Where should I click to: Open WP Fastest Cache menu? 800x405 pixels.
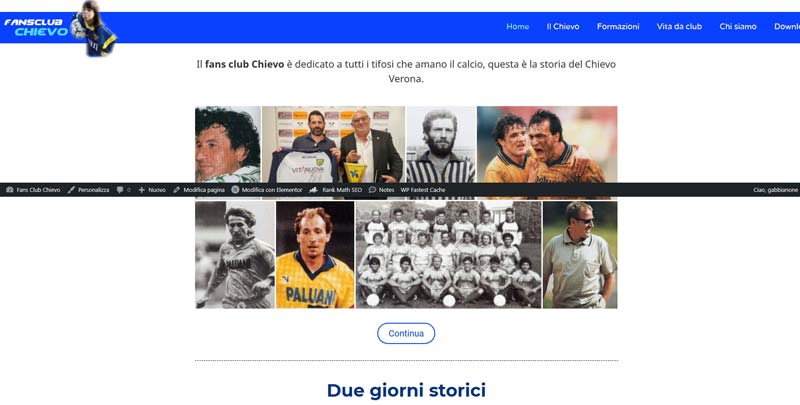tap(427, 189)
